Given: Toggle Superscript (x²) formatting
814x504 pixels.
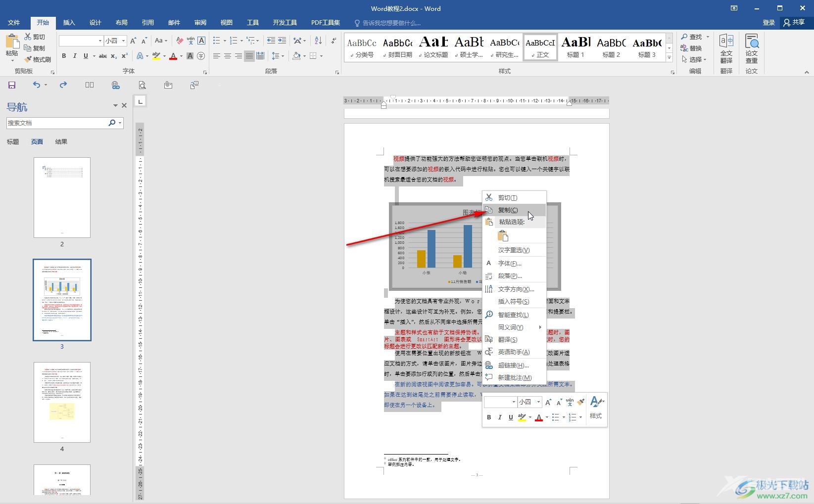Looking at the screenshot, I should tap(125, 56).
